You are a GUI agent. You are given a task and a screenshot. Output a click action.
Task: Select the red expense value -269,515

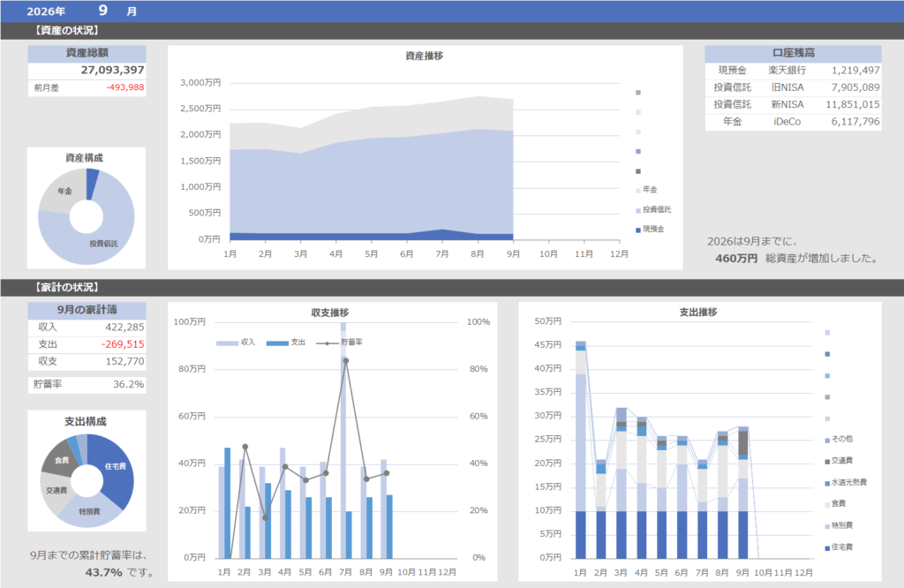(x=123, y=344)
